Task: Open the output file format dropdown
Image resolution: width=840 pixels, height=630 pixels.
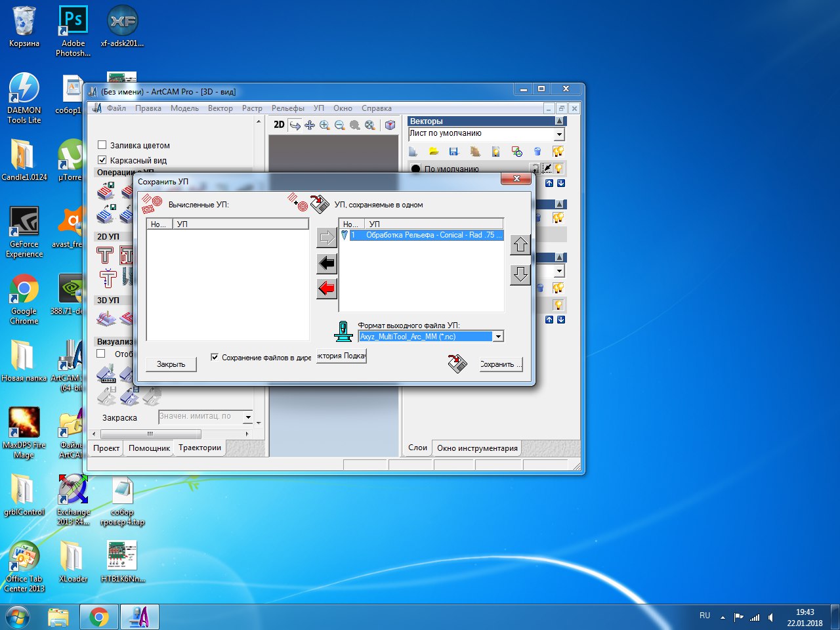Action: tap(498, 337)
